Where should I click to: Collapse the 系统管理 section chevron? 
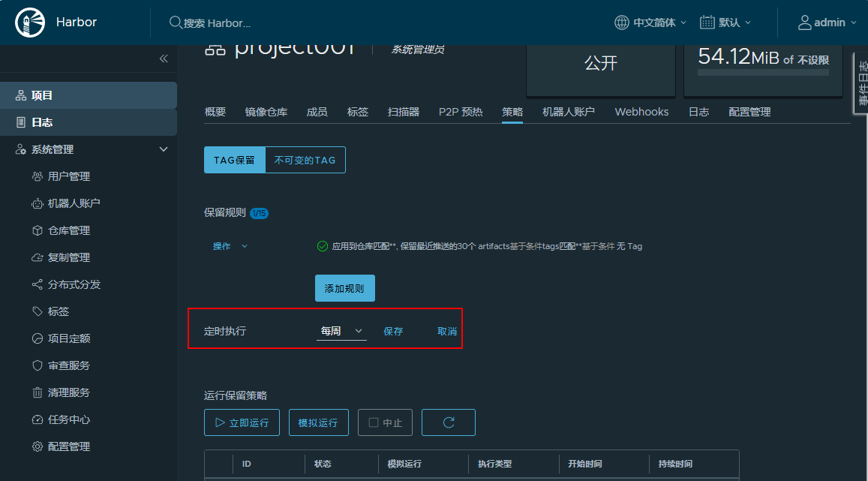pos(164,149)
